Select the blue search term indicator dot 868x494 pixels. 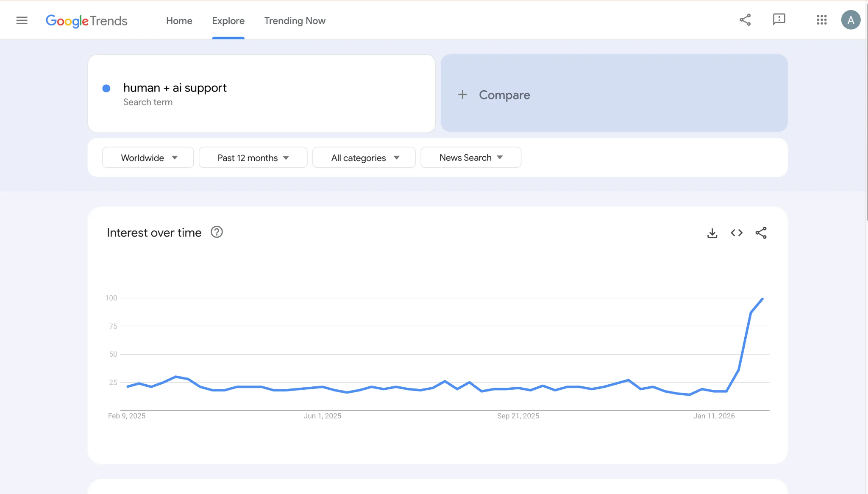coord(107,88)
